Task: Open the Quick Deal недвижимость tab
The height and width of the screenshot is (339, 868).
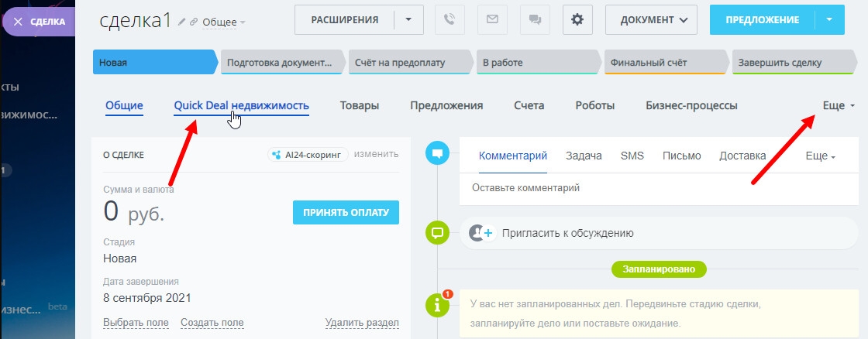Action: (x=241, y=105)
